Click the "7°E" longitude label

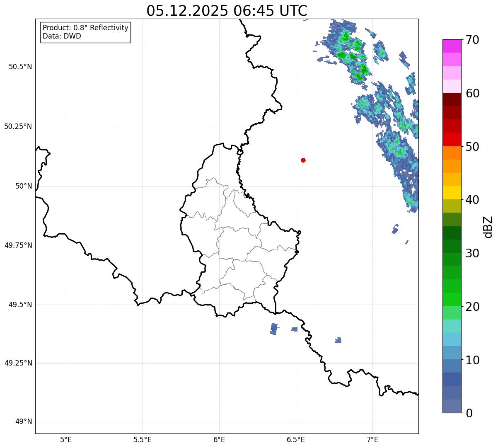coord(372,439)
